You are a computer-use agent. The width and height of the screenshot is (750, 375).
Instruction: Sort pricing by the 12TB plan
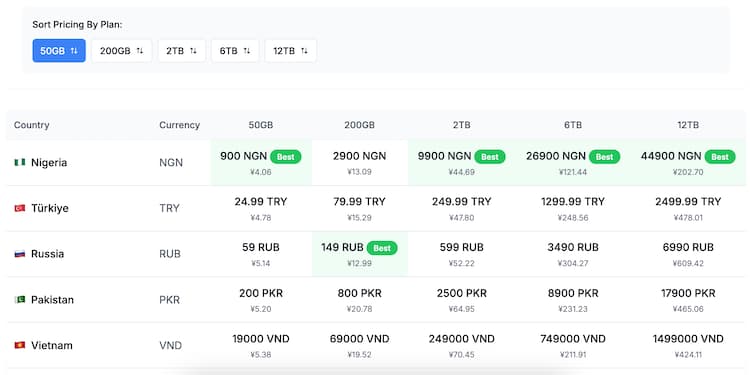[290, 51]
